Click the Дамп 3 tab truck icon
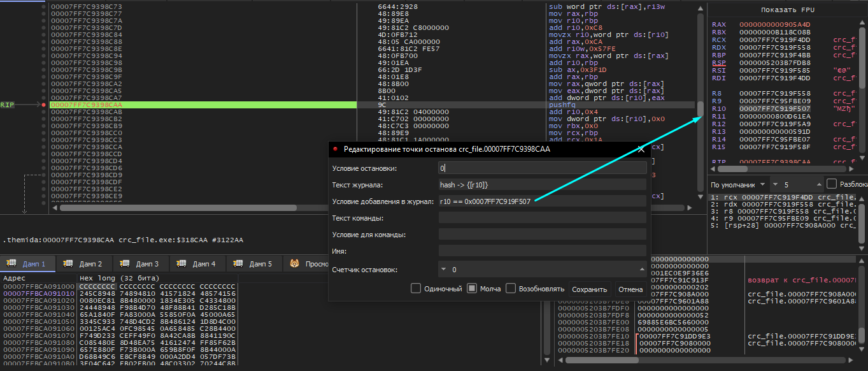 point(124,263)
